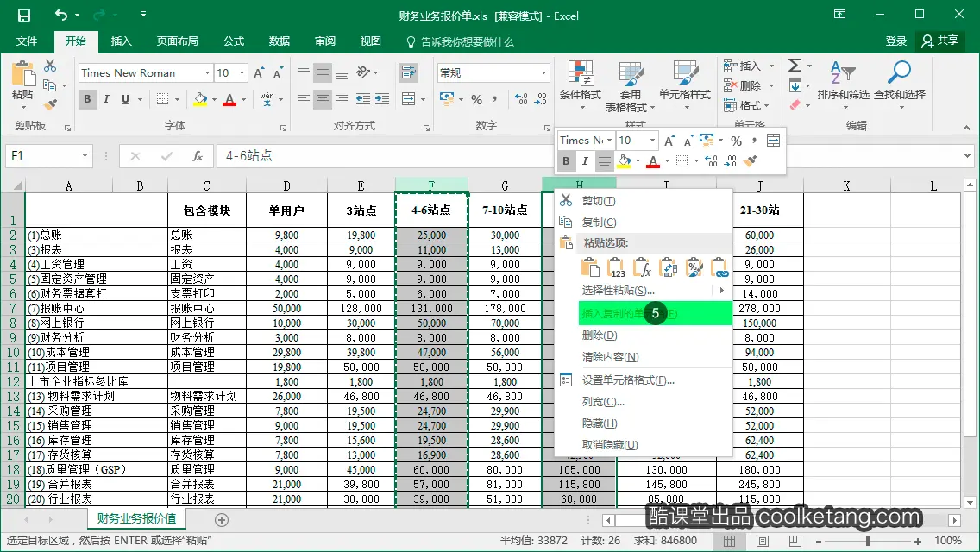The width and height of the screenshot is (980, 552).
Task: Switch to Page Break Preview in the status bar
Action: 795,541
